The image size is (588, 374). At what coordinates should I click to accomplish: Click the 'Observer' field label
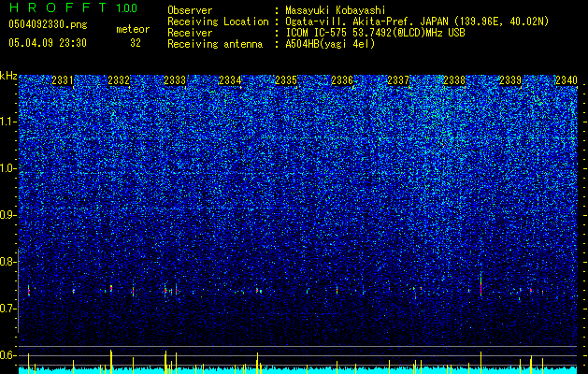[x=190, y=10]
